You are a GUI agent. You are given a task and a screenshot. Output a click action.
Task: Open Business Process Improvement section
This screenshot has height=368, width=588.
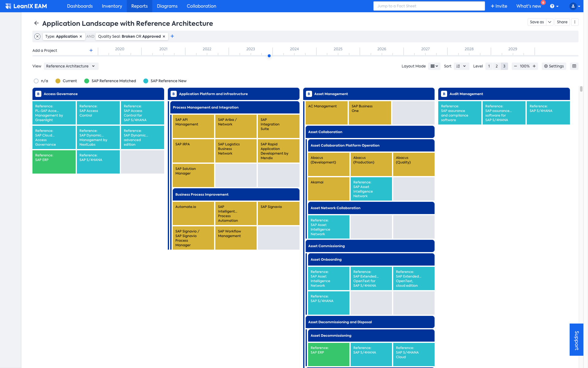click(236, 194)
